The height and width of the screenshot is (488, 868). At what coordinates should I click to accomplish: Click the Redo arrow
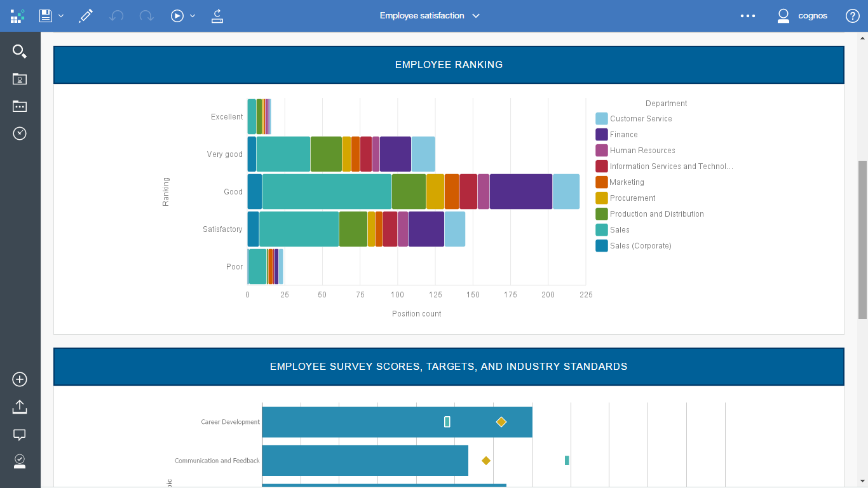tap(146, 16)
